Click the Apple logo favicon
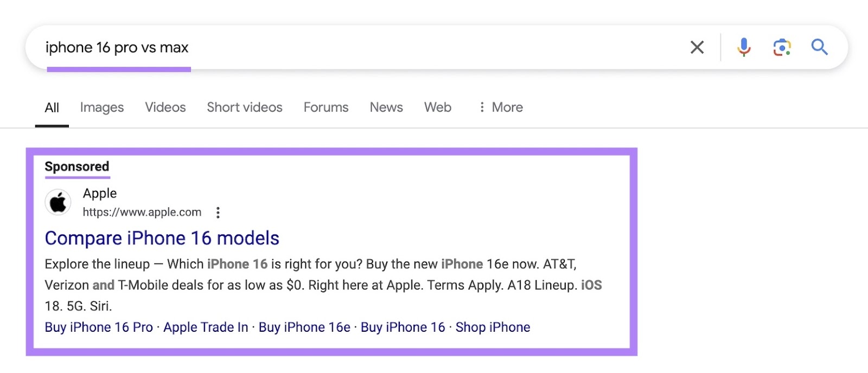 click(x=58, y=201)
